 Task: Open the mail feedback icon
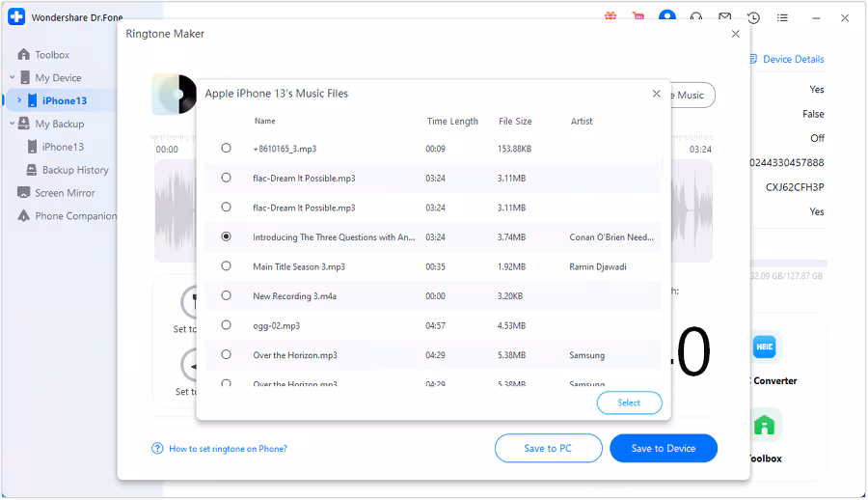point(724,17)
